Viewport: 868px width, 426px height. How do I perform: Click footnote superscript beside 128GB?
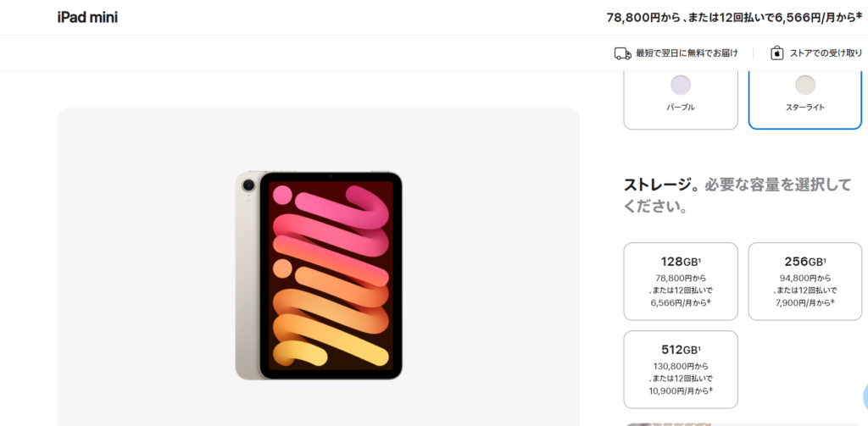[x=699, y=259]
